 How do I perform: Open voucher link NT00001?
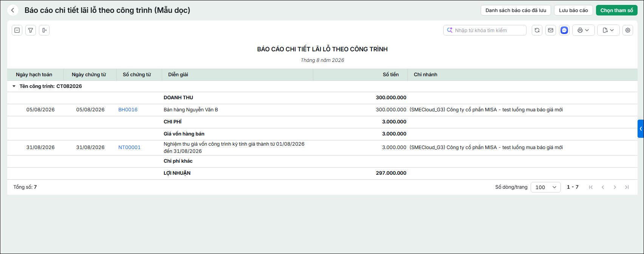click(x=129, y=148)
